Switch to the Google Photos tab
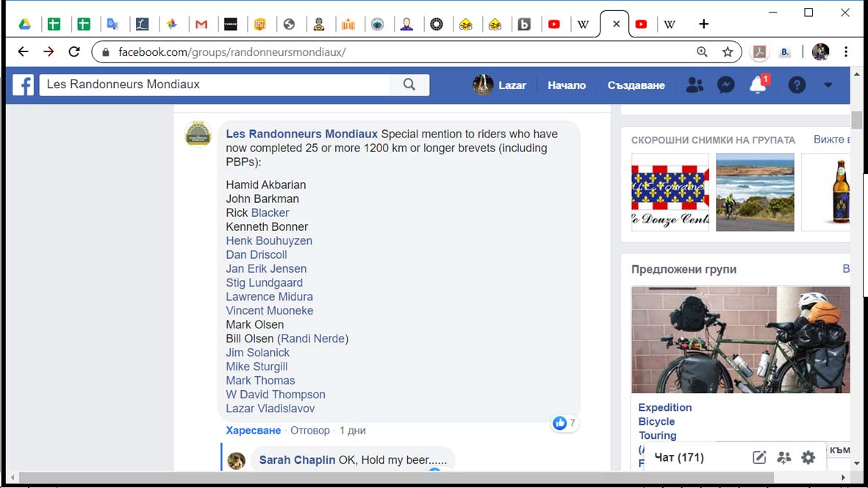 [171, 24]
